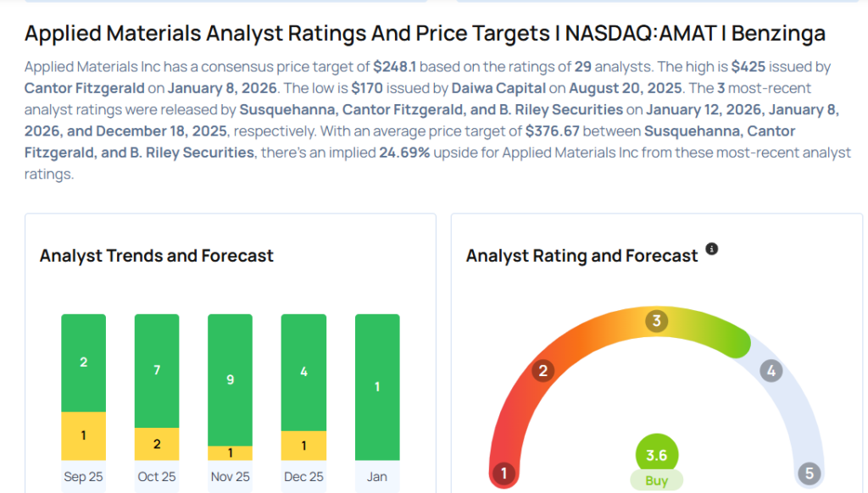Click the Nov 25 axis label

coord(230,477)
